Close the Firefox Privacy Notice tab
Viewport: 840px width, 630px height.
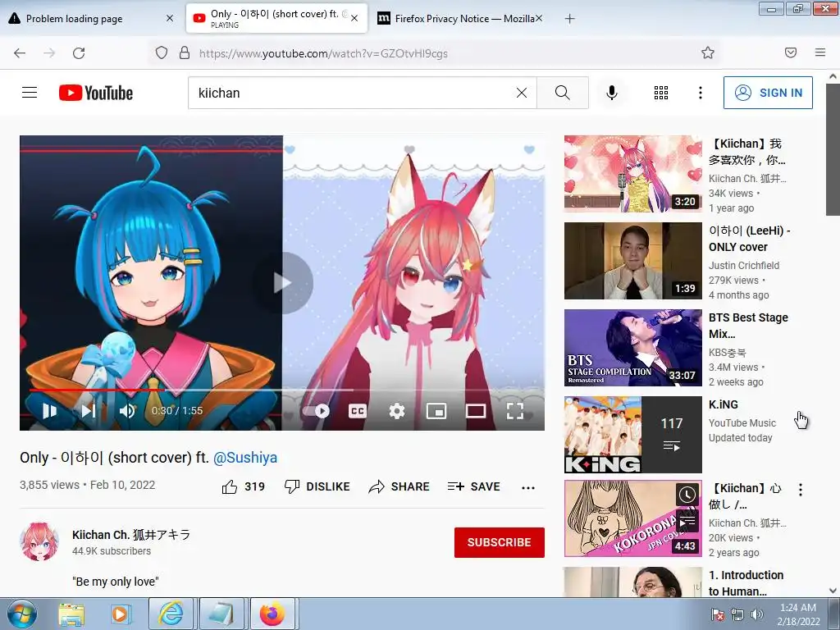[x=539, y=18]
